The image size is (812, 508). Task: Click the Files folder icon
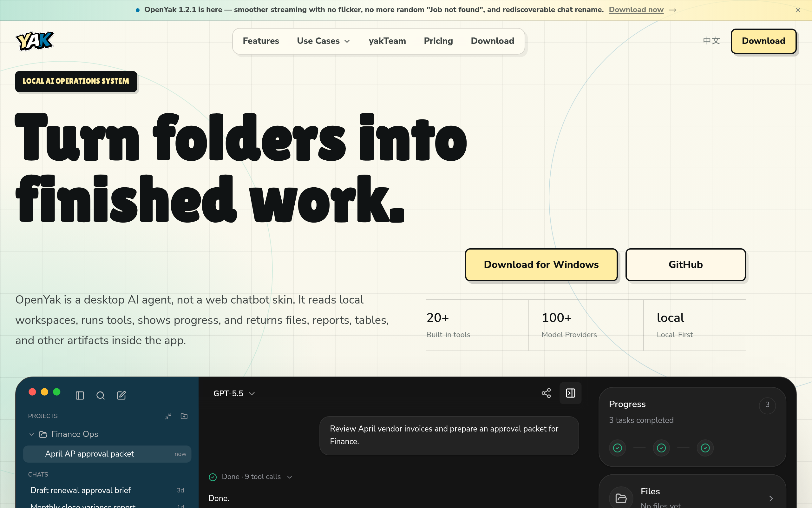coord(621,498)
